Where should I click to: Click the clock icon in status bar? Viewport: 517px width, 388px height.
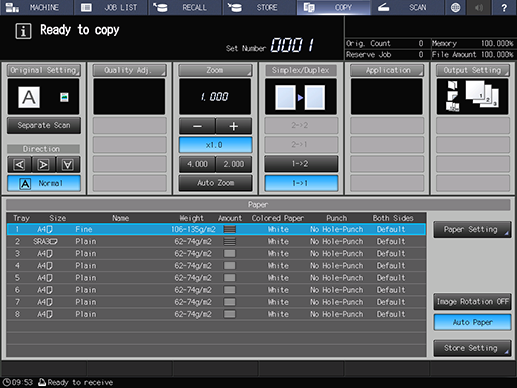pyautogui.click(x=6, y=382)
